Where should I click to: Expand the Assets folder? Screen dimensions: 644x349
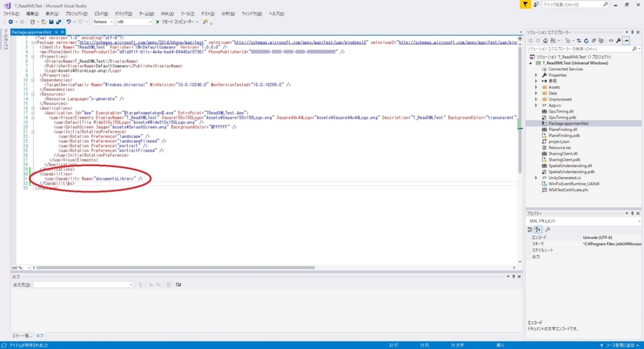click(x=536, y=87)
